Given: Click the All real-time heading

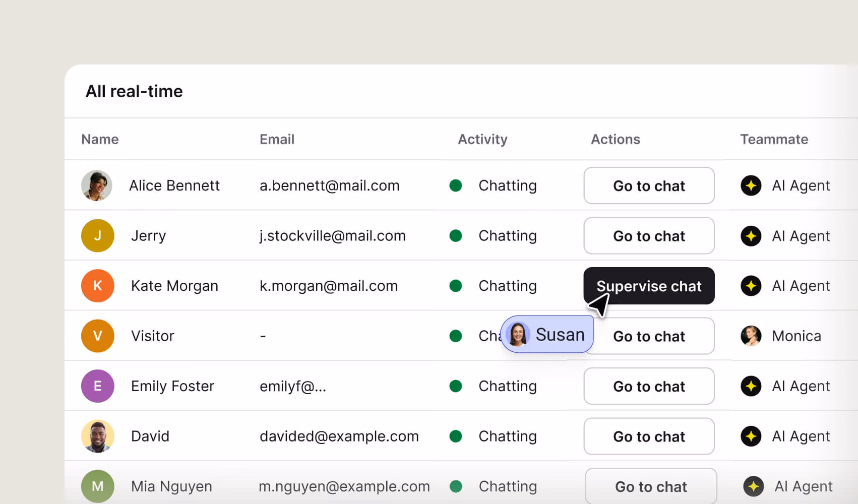Looking at the screenshot, I should pyautogui.click(x=134, y=91).
